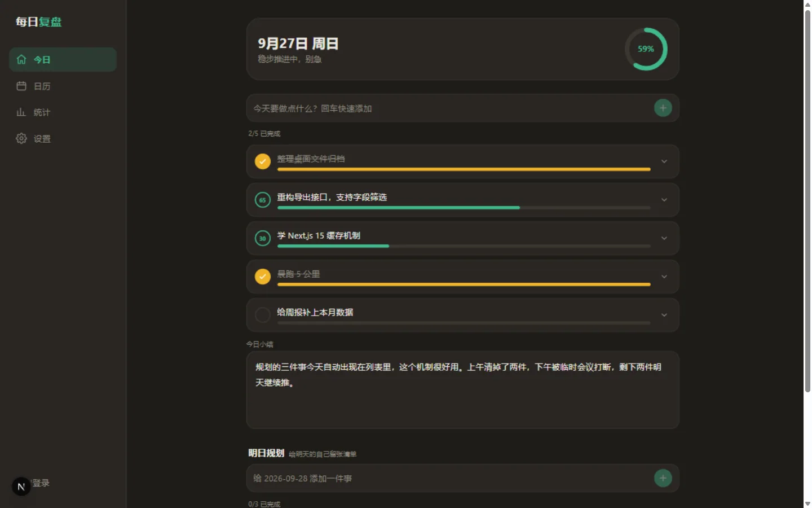Click the gear icon beside 设置
The height and width of the screenshot is (508, 812).
21,138
